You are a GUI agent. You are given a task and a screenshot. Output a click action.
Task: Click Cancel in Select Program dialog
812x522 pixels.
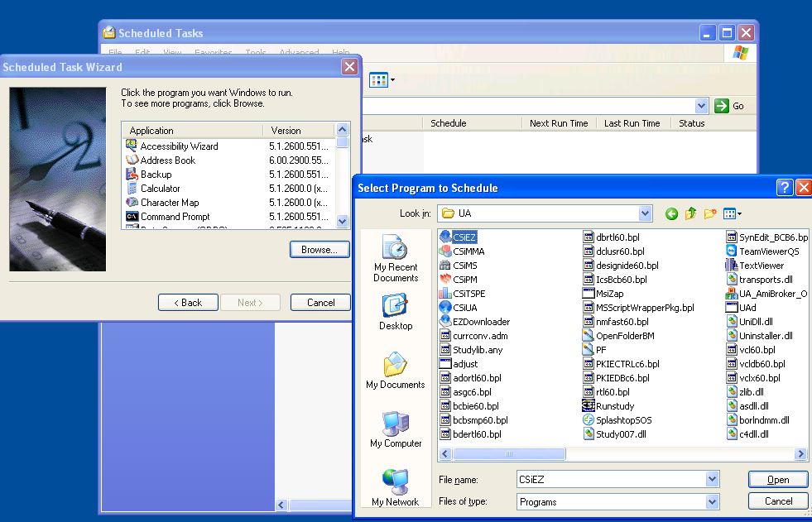point(778,500)
